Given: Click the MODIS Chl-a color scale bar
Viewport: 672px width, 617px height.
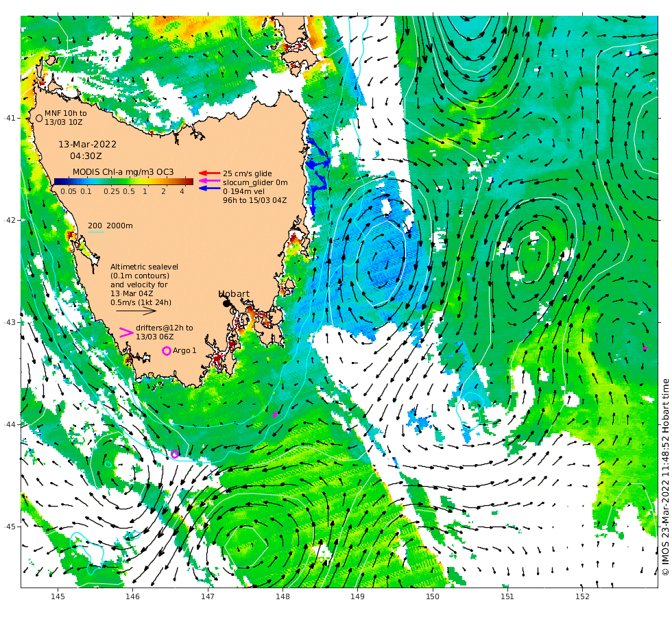Looking at the screenshot, I should click(123, 181).
